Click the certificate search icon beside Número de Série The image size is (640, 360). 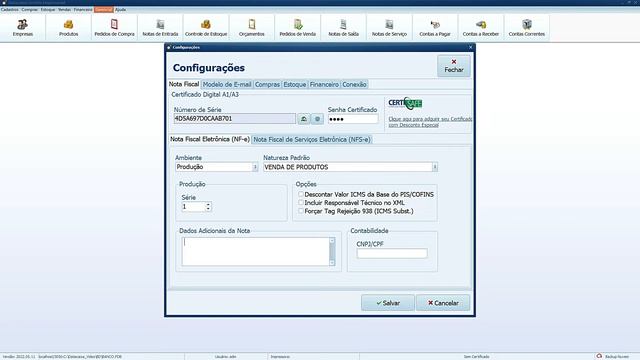303,119
